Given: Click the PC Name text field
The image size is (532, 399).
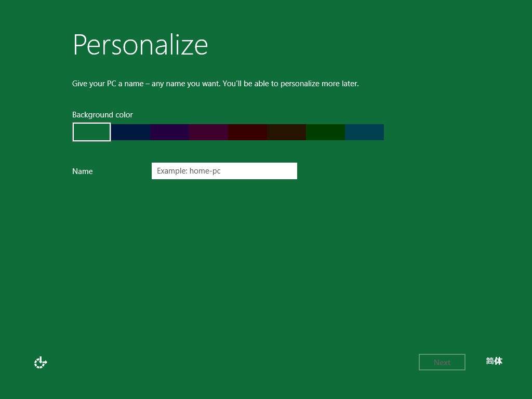Looking at the screenshot, I should click(x=224, y=170).
